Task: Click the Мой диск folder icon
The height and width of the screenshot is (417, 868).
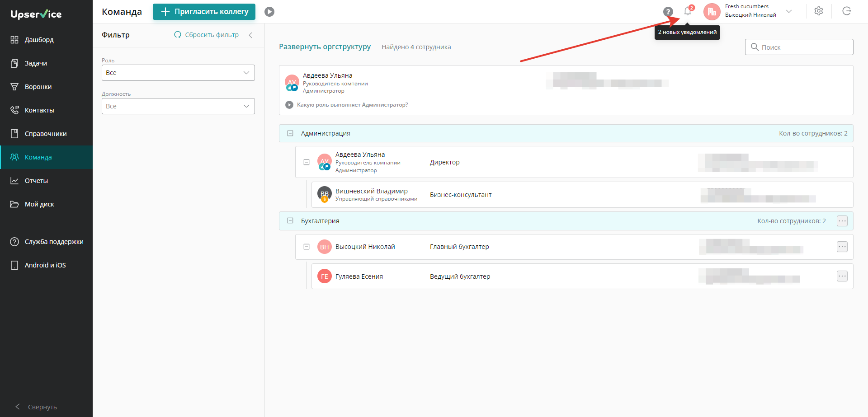Action: pyautogui.click(x=14, y=204)
